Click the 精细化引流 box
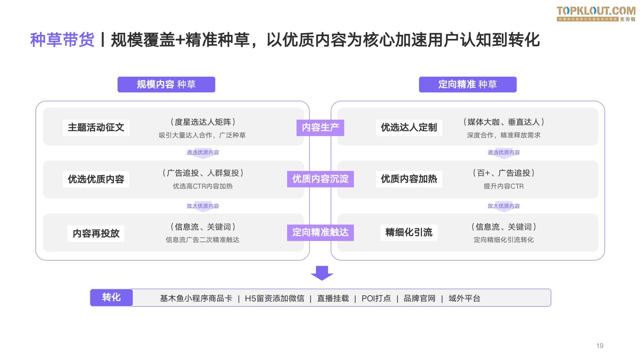644x362 pixels. tap(409, 232)
